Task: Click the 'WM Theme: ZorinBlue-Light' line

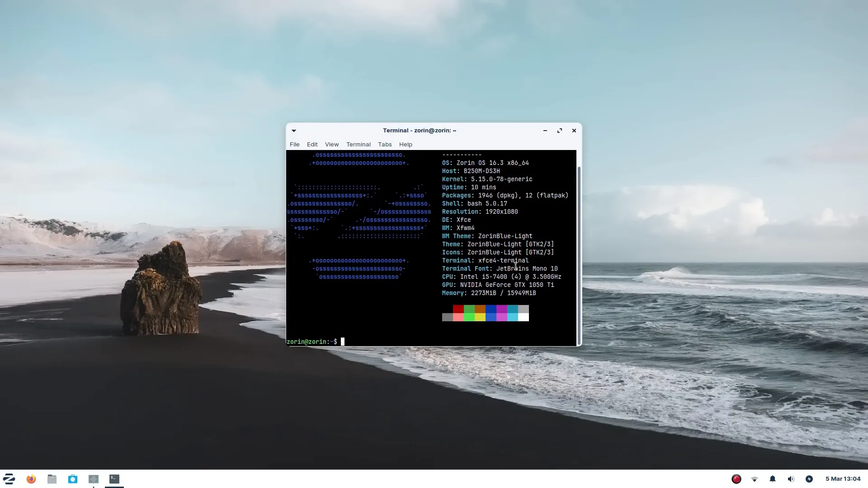Action: pos(487,236)
